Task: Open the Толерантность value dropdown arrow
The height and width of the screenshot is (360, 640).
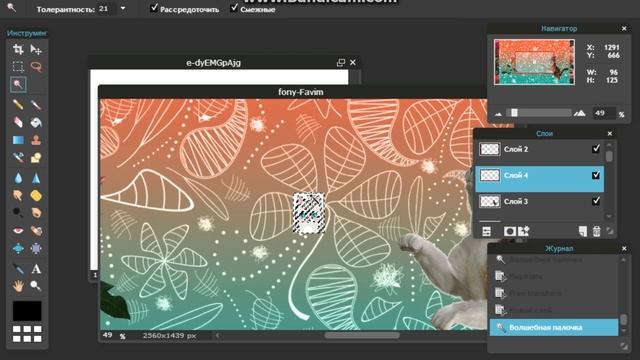Action: (123, 8)
